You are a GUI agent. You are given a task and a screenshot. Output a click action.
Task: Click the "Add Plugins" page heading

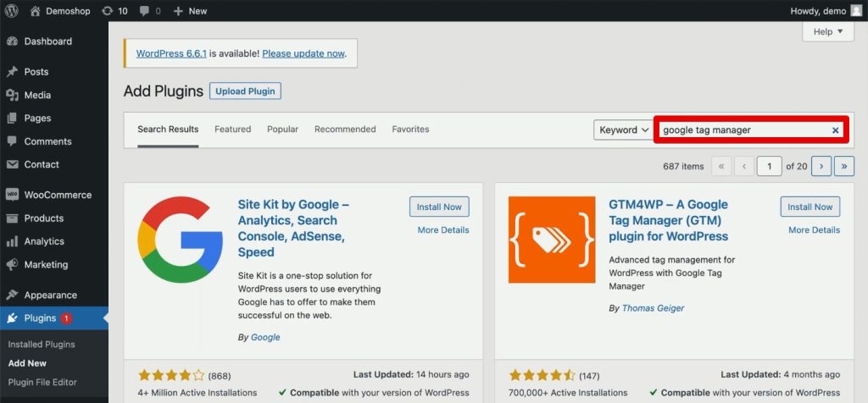[x=164, y=91]
